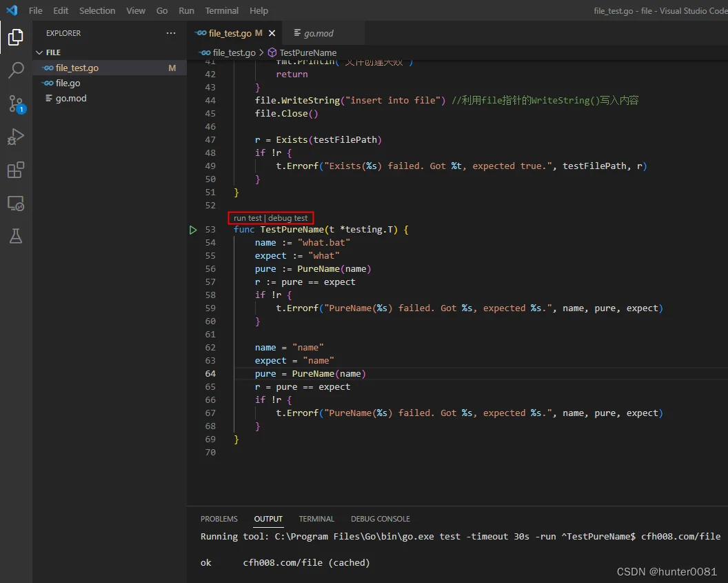Screen dimensions: 728x583
Task: Close the file_test.go editor tab
Action: [272, 33]
